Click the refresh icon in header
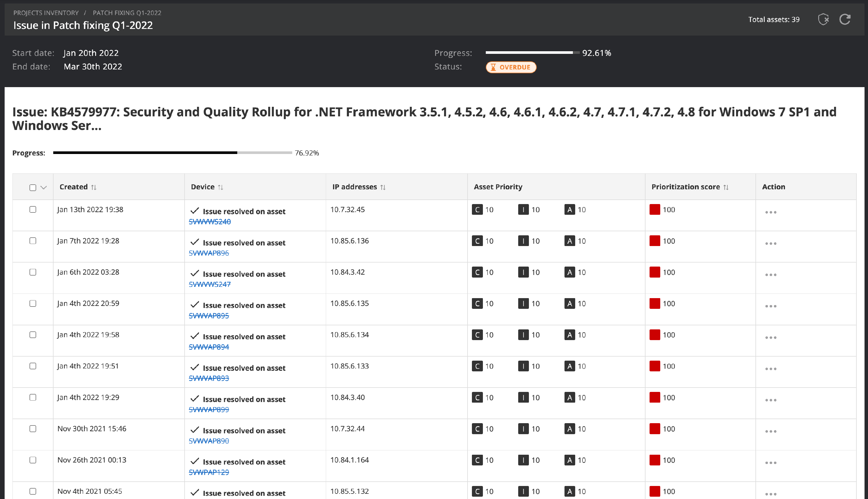Image resolution: width=868 pixels, height=499 pixels. 845,19
